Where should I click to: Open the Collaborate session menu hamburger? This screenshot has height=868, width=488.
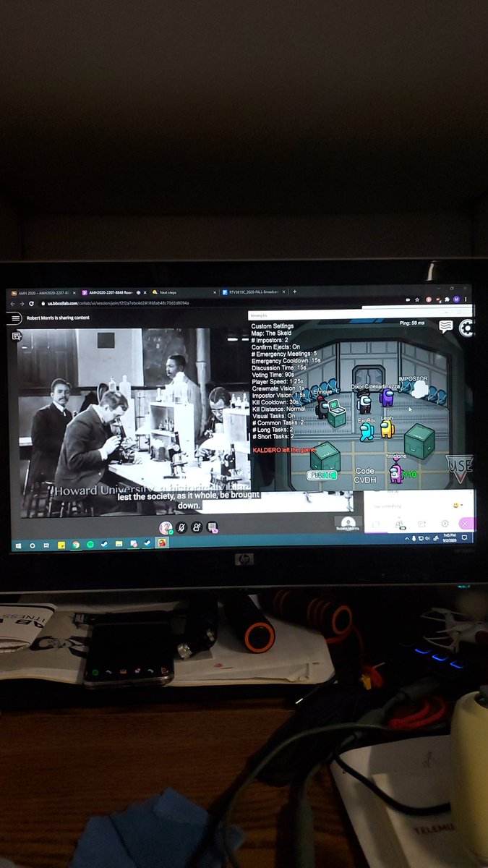(16, 318)
